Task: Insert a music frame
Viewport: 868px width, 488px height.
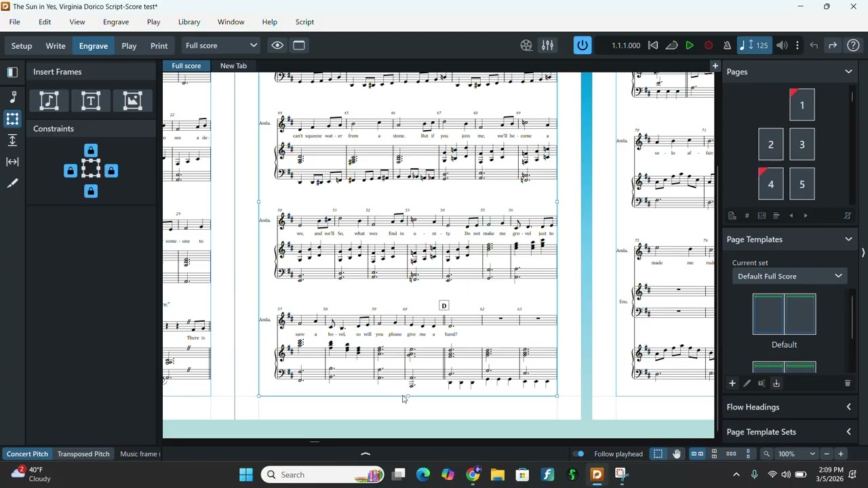Action: [x=49, y=101]
